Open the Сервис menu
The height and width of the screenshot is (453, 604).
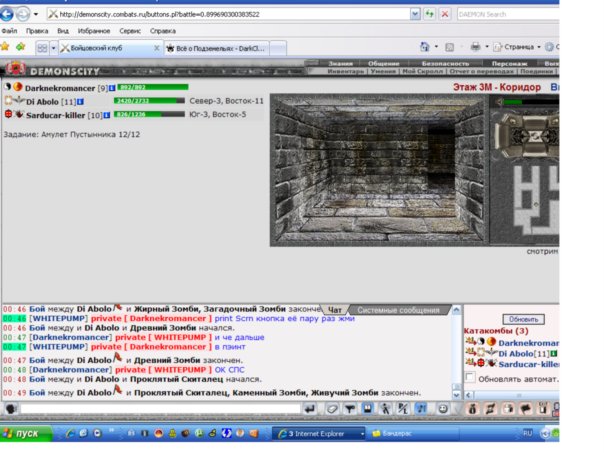click(x=130, y=31)
